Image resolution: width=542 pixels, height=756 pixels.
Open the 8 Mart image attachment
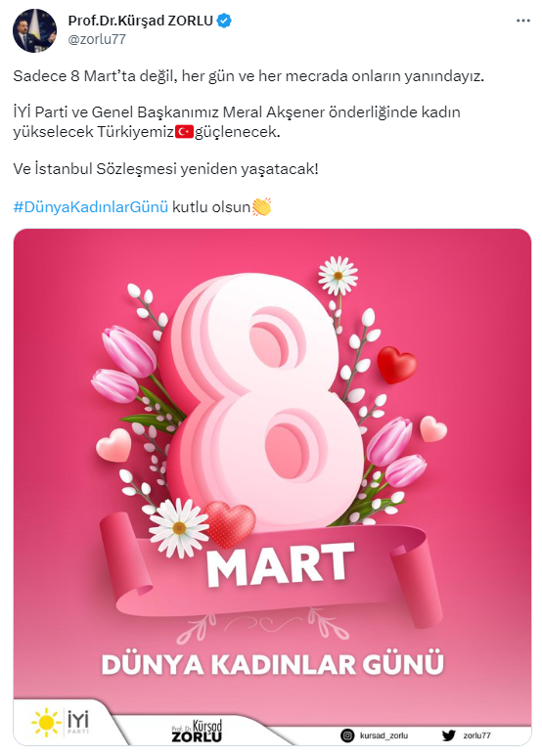(272, 487)
